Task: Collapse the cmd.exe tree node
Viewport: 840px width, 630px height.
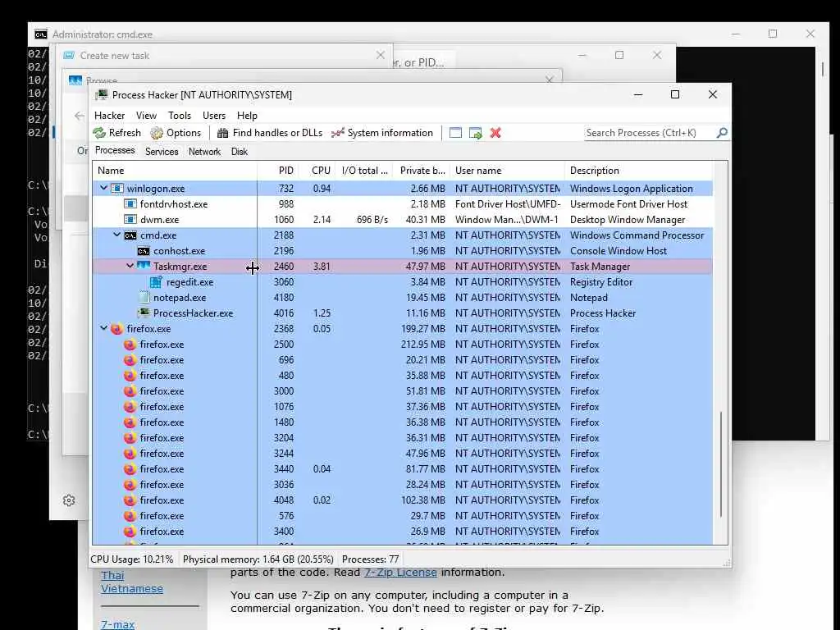Action: click(x=116, y=235)
